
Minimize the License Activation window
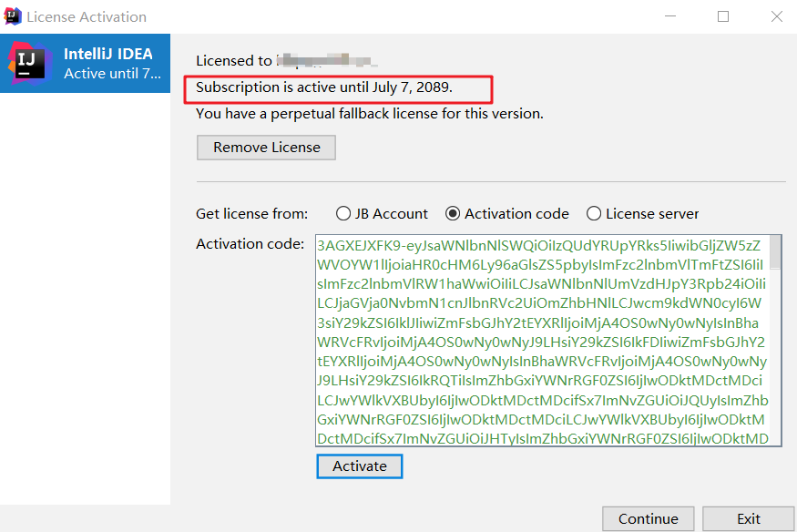[670, 16]
